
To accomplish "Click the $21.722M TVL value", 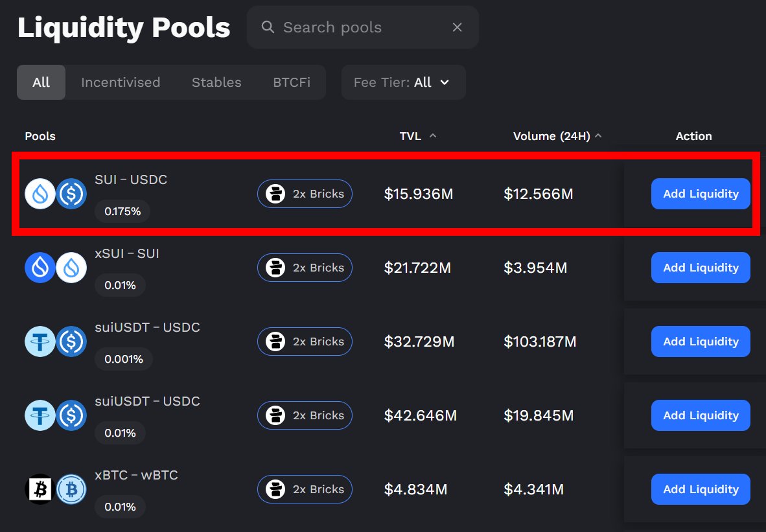I will point(418,268).
